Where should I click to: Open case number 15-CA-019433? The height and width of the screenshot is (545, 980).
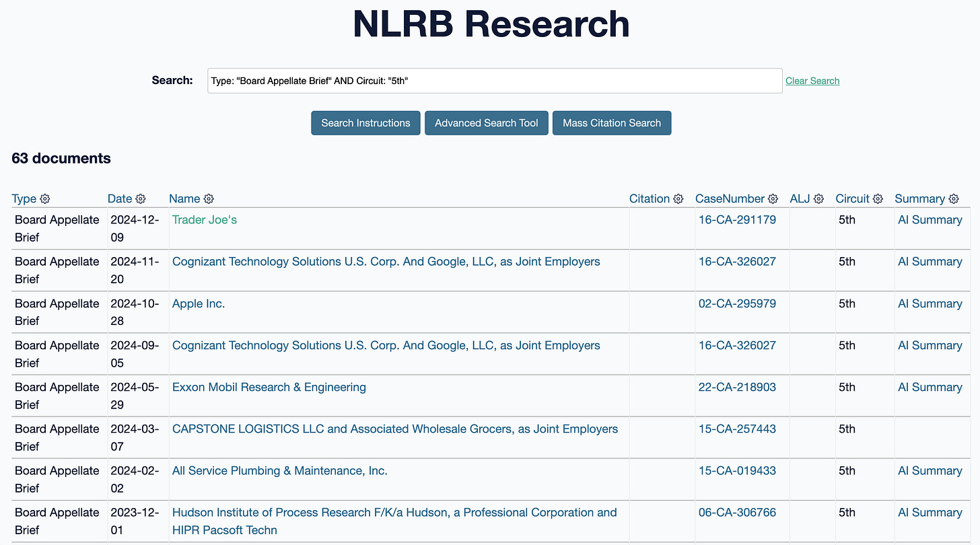pyautogui.click(x=737, y=470)
